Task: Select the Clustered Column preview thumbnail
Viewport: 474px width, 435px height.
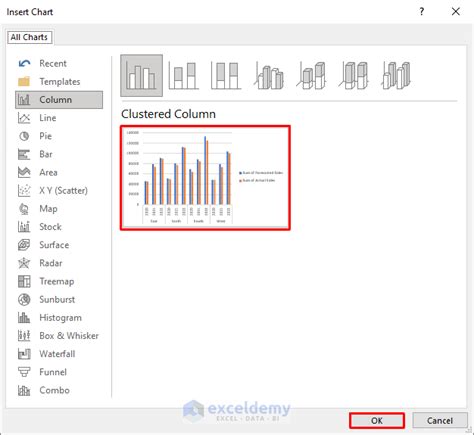Action: point(205,178)
